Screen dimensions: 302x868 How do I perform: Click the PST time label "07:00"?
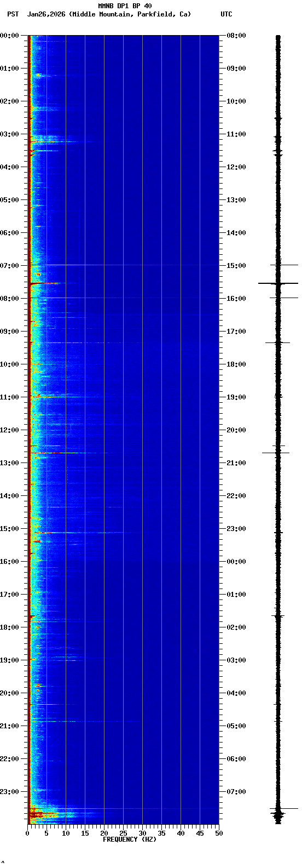[9, 266]
